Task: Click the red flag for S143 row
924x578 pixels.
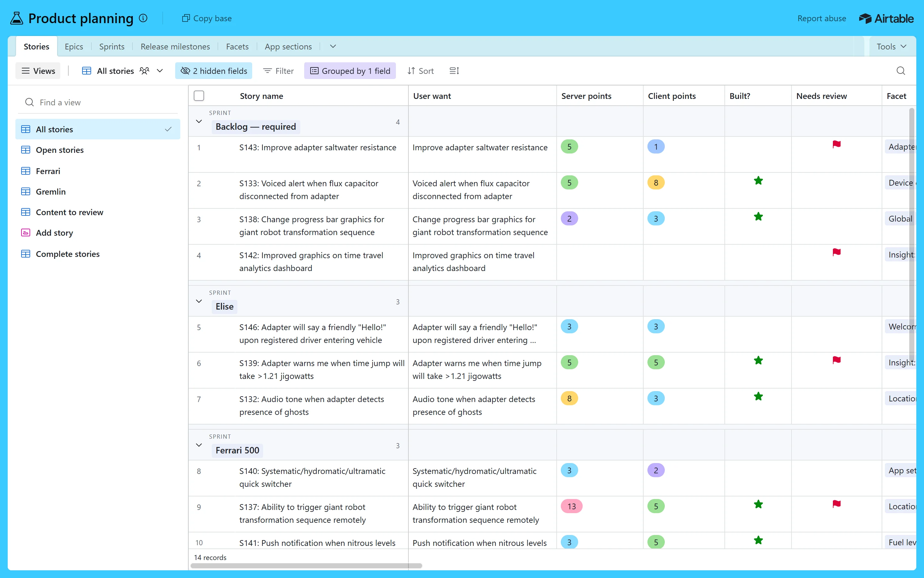Action: (x=836, y=144)
